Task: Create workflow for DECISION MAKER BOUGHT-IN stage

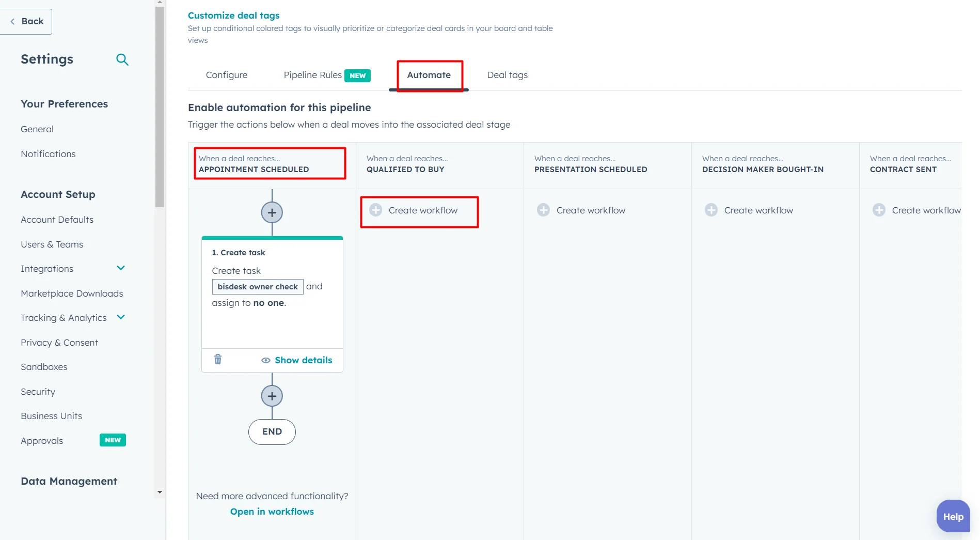Action: pyautogui.click(x=758, y=210)
